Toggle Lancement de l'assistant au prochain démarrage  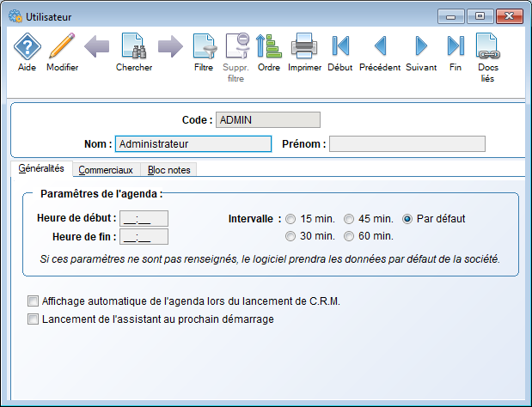pos(34,319)
